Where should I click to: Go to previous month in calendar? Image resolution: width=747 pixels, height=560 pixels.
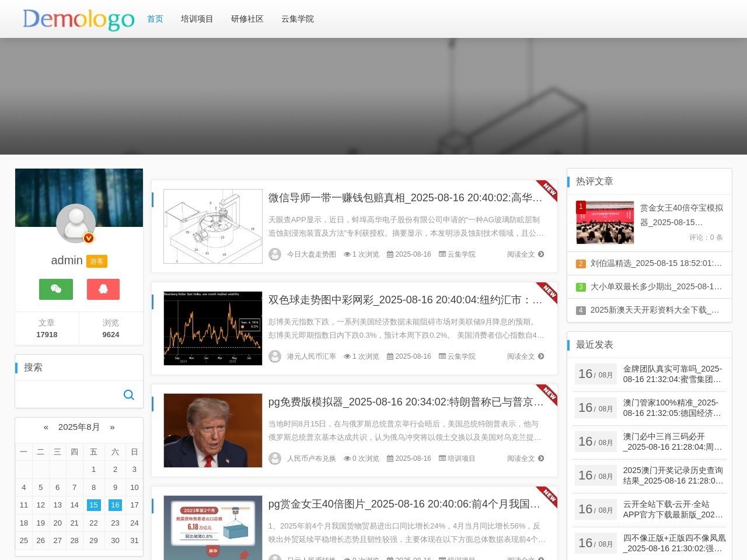point(46,427)
